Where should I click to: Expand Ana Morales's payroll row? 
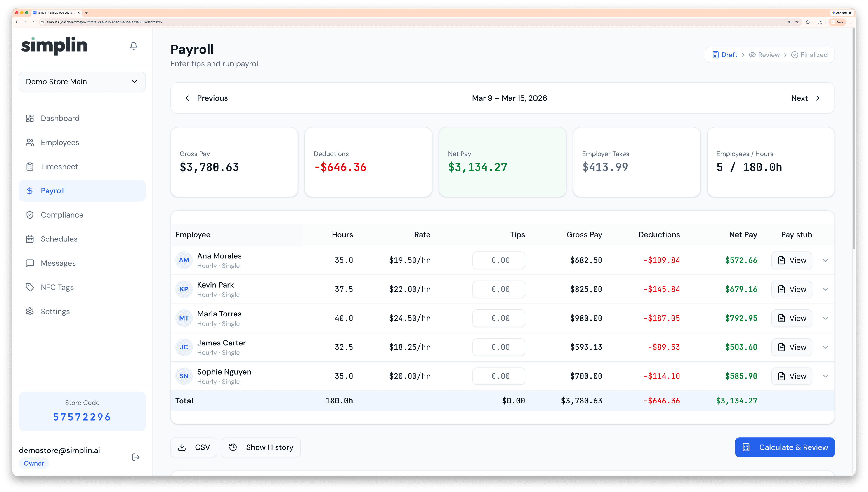coord(826,260)
